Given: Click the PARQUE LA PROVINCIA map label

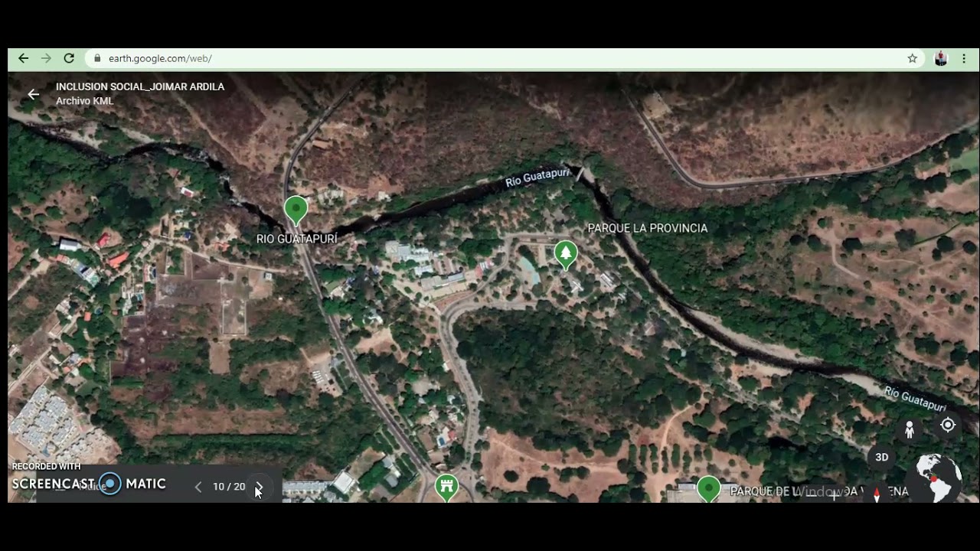Looking at the screenshot, I should (x=648, y=228).
